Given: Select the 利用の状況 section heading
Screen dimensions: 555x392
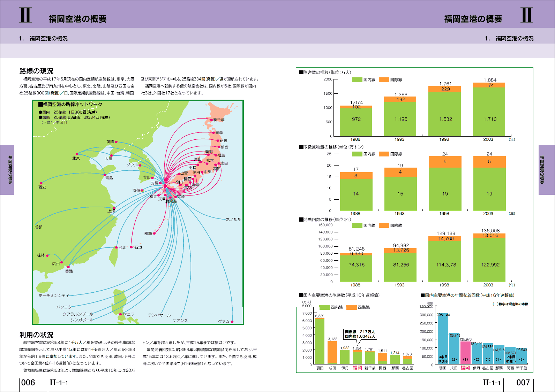Looking at the screenshot, I should point(36,335).
